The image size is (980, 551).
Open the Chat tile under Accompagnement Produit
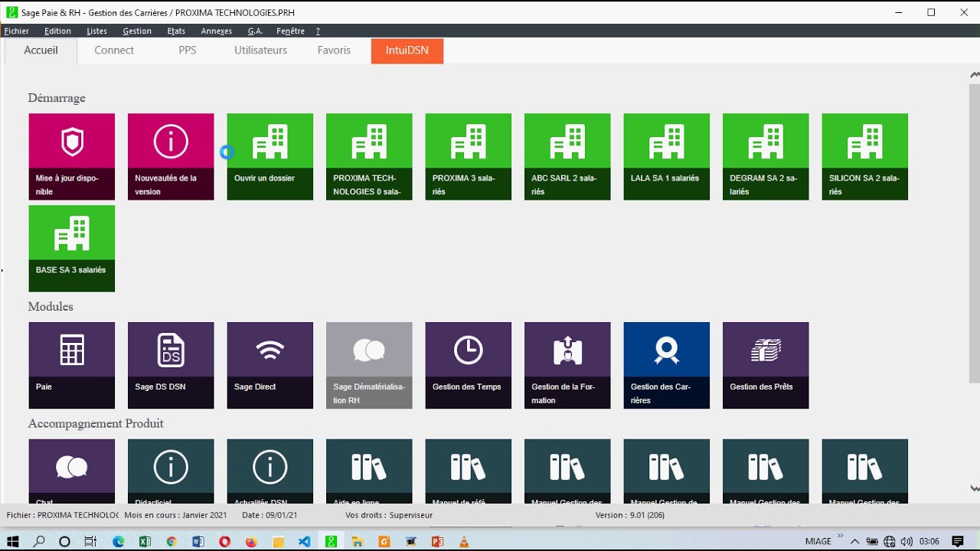(72, 471)
